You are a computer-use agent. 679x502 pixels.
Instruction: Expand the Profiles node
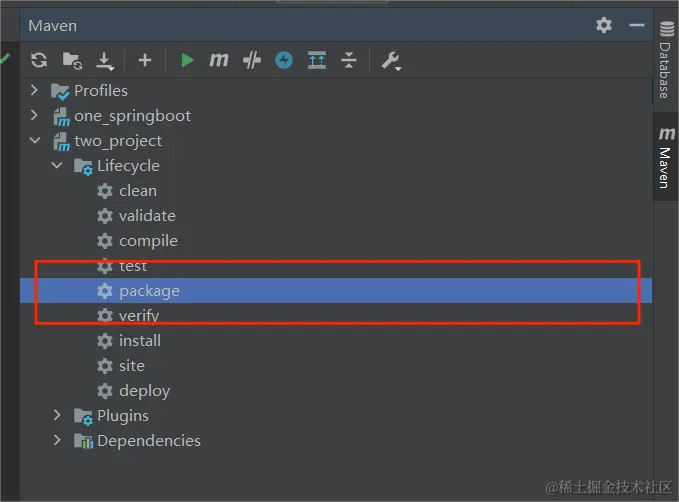[34, 90]
